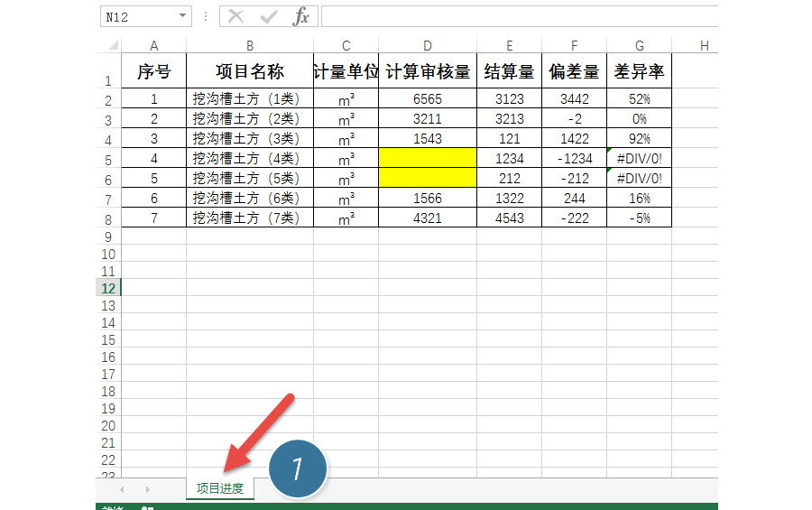Screen dimensions: 812x510
Task: Switch to the 项目进度 sheet tab
Action: pos(220,488)
